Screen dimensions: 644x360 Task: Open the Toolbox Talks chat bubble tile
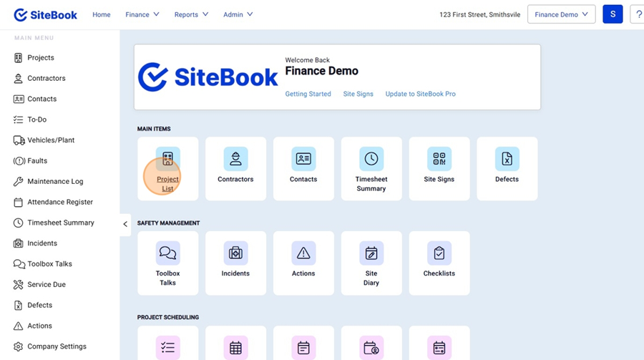coord(167,253)
